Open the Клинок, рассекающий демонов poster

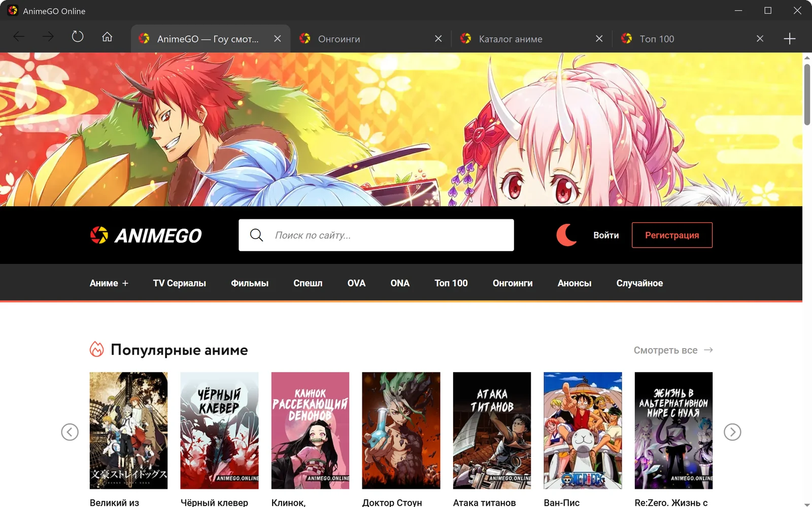310,430
